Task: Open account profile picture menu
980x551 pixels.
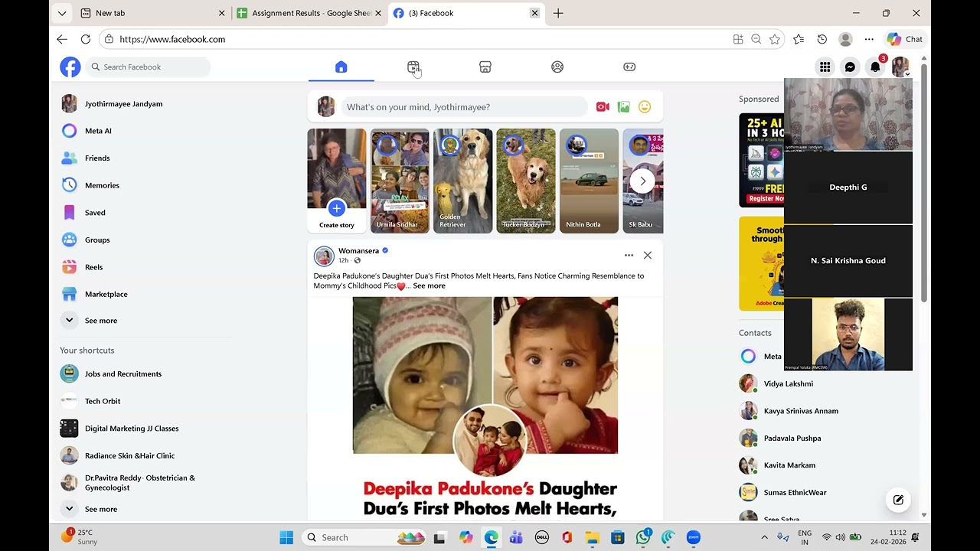Action: pyautogui.click(x=900, y=67)
